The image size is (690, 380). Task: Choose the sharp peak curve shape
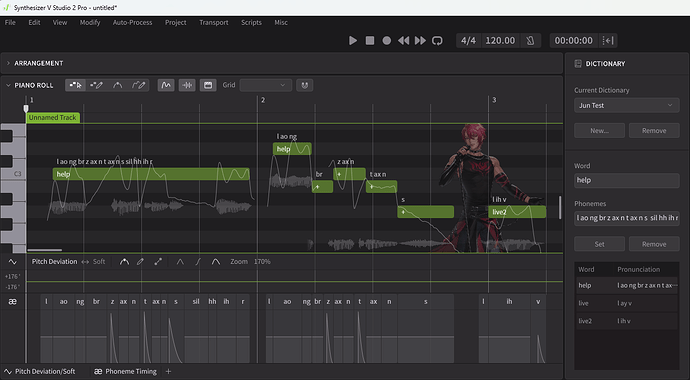(180, 262)
